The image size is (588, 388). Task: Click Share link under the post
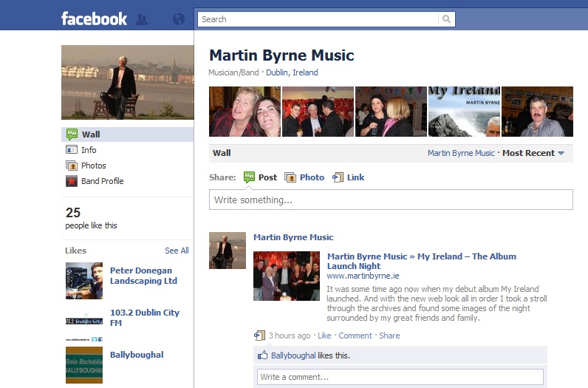(x=389, y=336)
